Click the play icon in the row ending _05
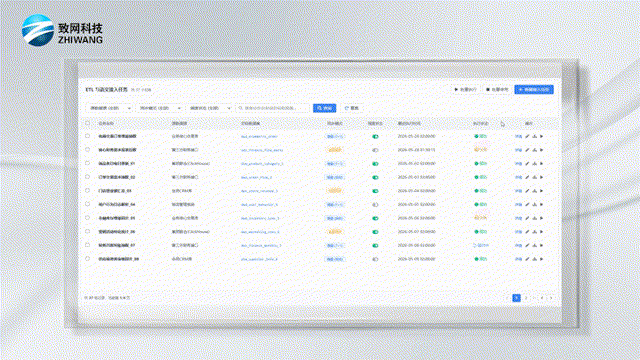Screen dimensions: 640x360 tap(542, 218)
